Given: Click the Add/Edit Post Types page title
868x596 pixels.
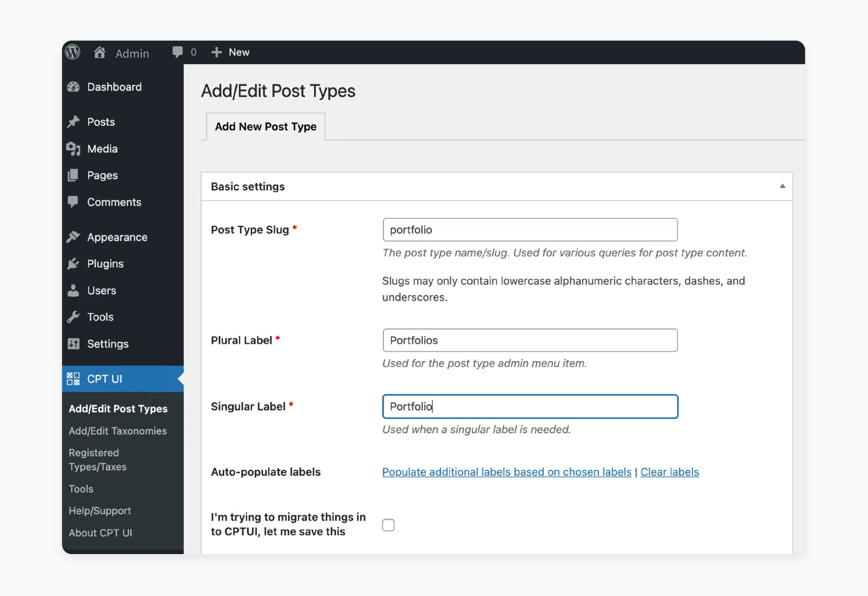Looking at the screenshot, I should pyautogui.click(x=278, y=91).
